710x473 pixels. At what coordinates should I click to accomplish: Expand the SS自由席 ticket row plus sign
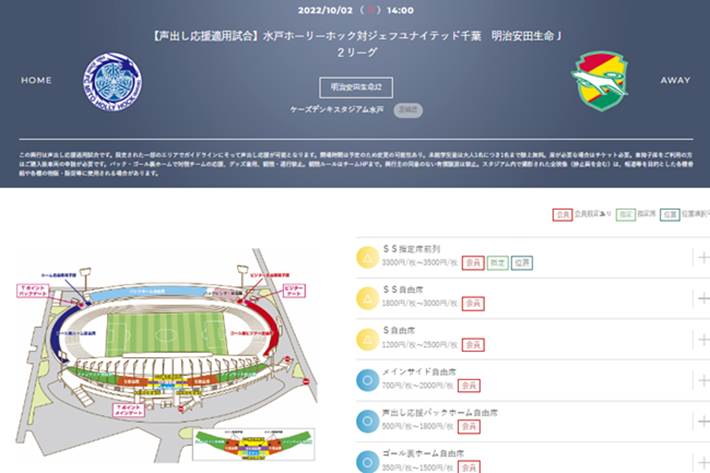pyautogui.click(x=704, y=298)
